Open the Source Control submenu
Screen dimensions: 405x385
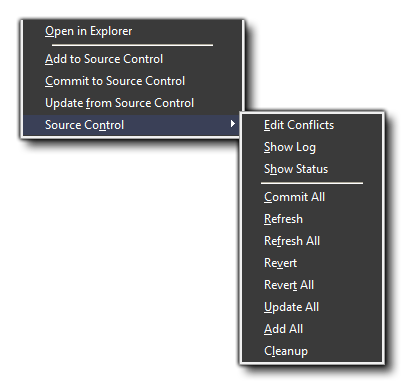click(x=131, y=125)
